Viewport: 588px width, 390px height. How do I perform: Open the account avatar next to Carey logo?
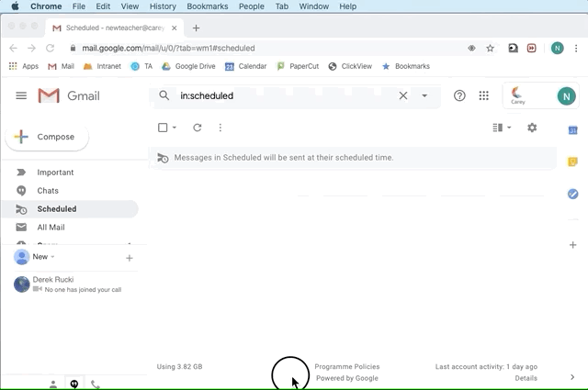tap(566, 96)
